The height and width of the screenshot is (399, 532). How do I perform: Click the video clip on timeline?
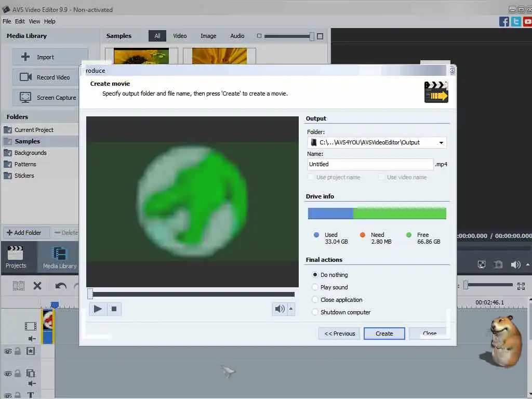click(x=48, y=326)
